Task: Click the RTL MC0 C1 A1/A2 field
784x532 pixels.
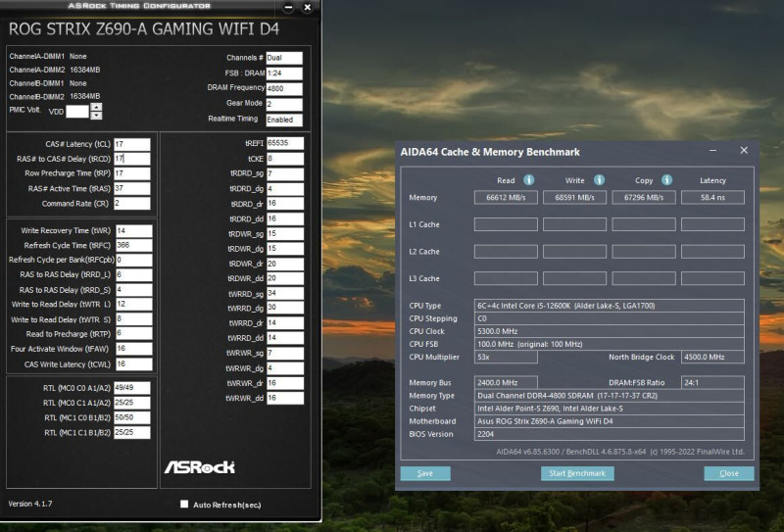Action: (x=132, y=403)
